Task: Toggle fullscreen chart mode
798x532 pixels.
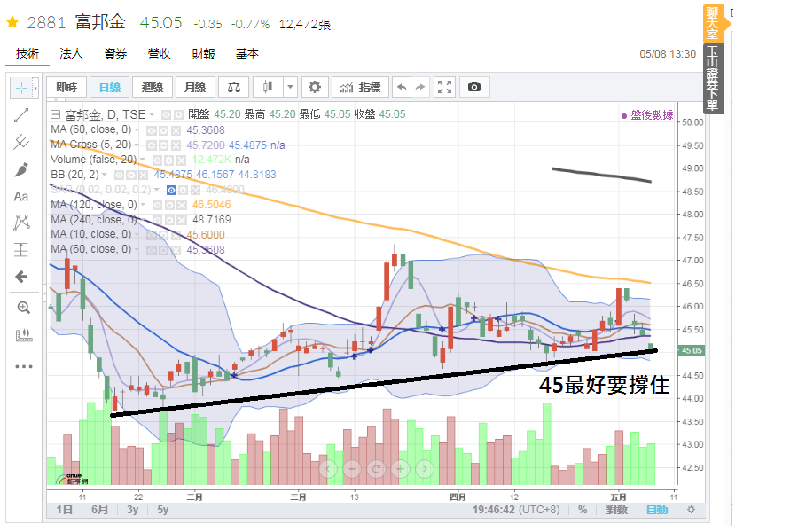Action: tap(444, 87)
